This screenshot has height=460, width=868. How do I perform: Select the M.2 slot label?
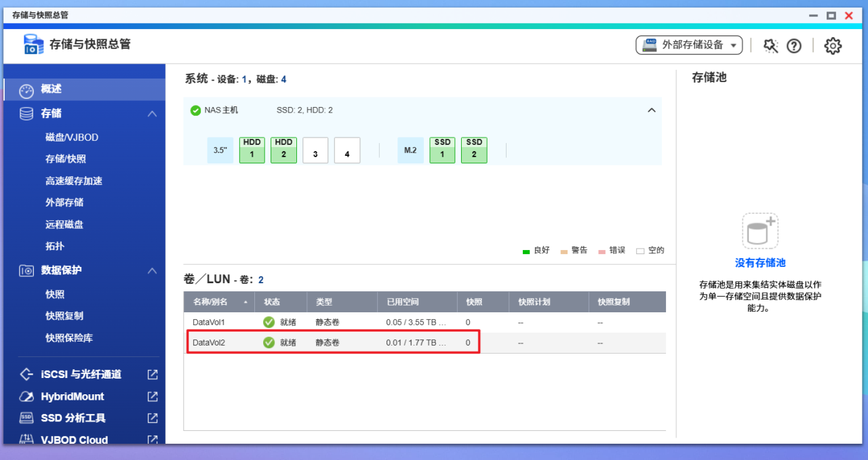tap(410, 150)
